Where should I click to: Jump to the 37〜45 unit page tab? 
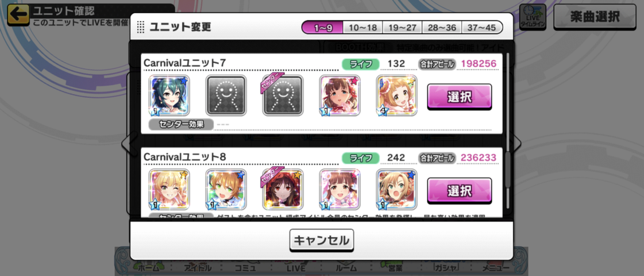click(482, 28)
